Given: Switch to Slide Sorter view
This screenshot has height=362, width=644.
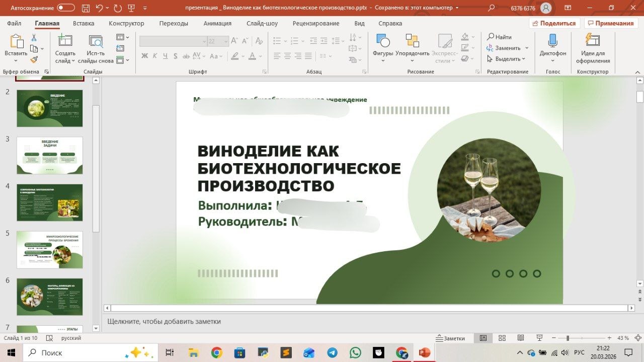Looking at the screenshot, I should coord(502,338).
